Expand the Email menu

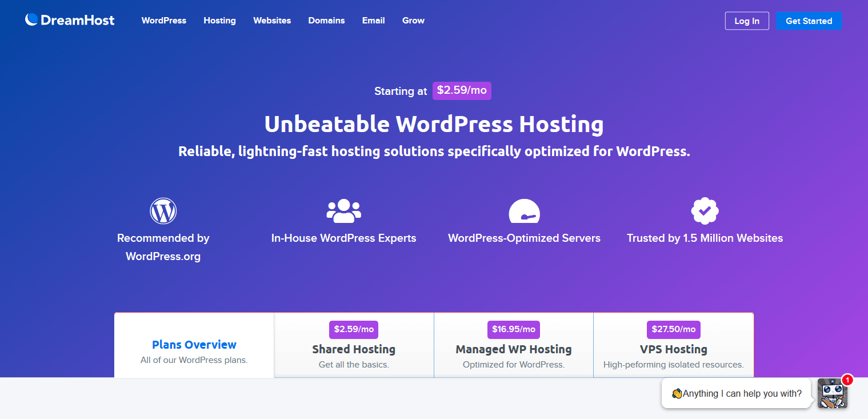click(373, 21)
